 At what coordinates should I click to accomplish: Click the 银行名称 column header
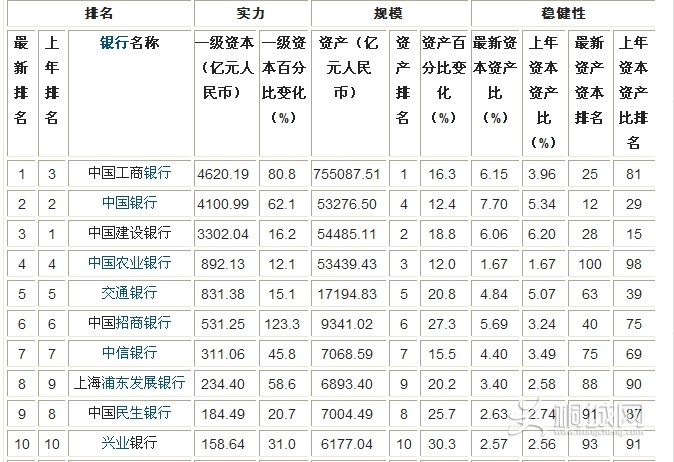[129, 42]
